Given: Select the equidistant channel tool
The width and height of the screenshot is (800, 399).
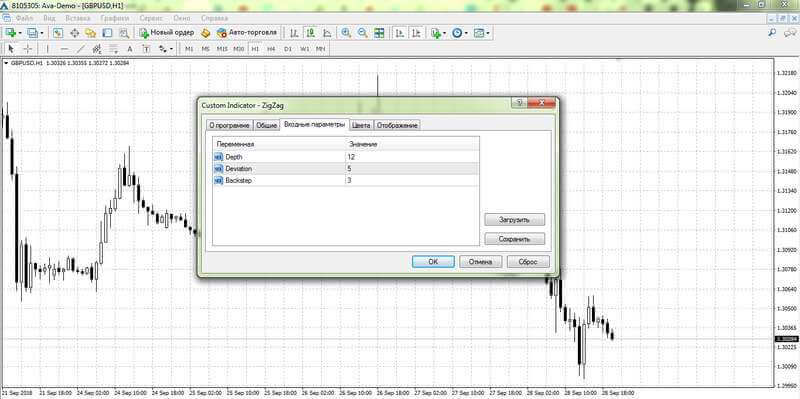Looking at the screenshot, I should (97, 49).
